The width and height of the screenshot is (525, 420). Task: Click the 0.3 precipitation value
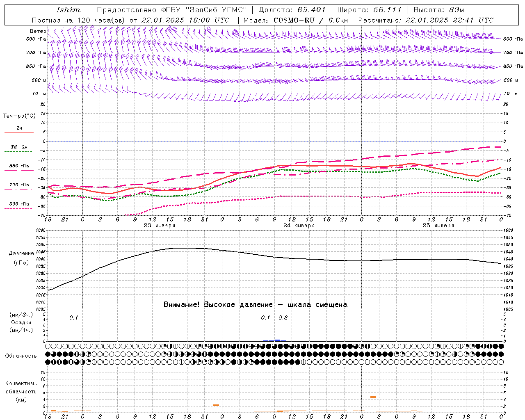point(283,318)
